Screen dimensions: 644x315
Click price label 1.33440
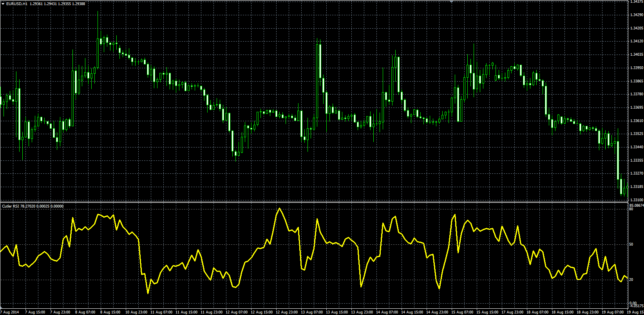(x=636, y=147)
